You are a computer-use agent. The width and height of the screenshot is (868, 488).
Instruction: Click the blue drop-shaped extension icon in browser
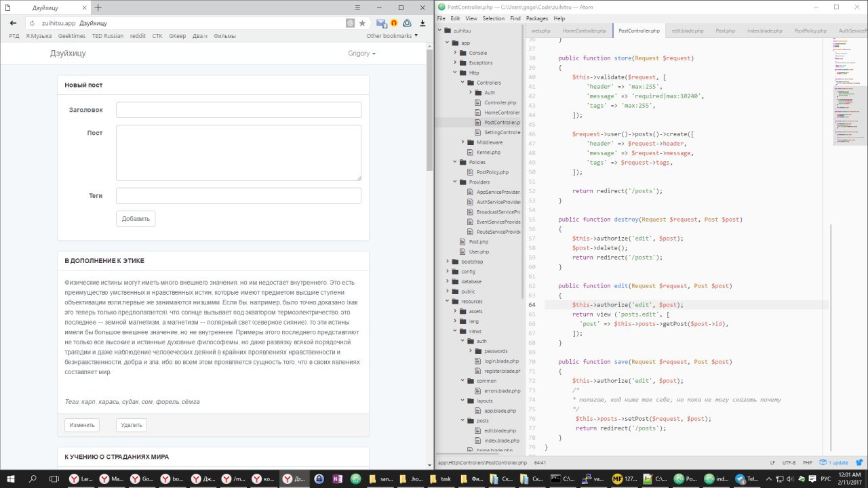pyautogui.click(x=407, y=22)
